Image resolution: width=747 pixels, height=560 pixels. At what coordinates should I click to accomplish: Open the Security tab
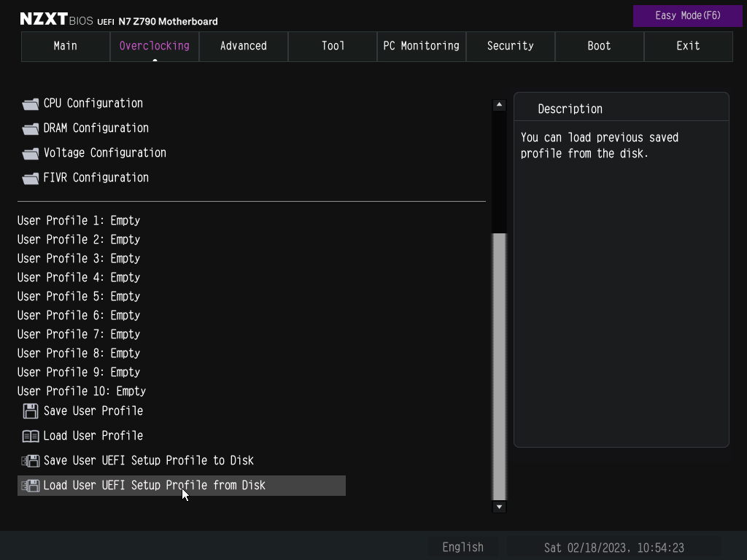[511, 46]
